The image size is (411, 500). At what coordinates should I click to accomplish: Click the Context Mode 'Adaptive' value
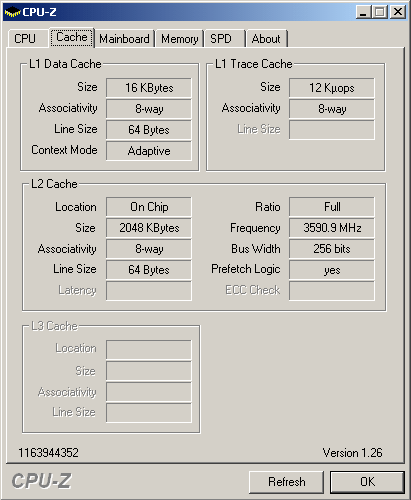(149, 151)
